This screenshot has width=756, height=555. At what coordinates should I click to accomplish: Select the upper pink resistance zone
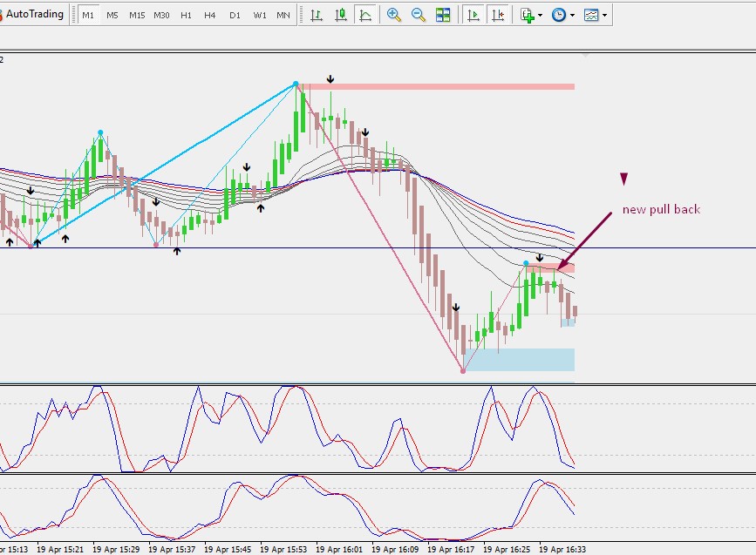(436, 87)
